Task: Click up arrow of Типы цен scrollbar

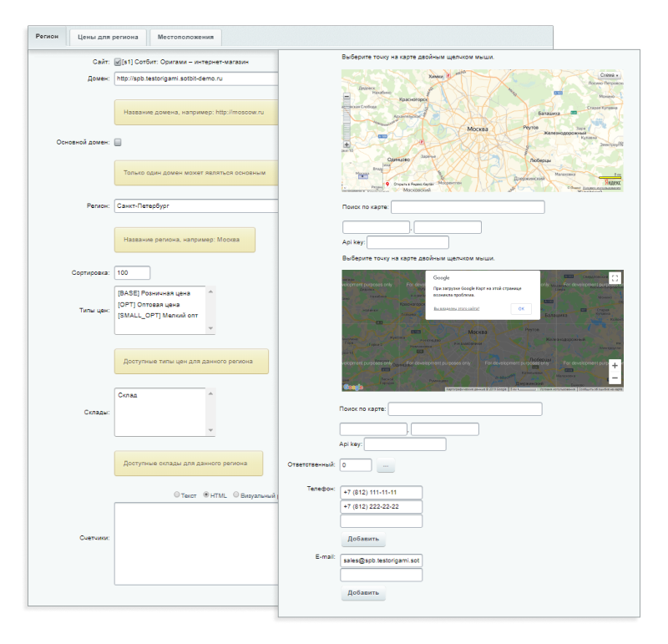Action: coord(210,292)
